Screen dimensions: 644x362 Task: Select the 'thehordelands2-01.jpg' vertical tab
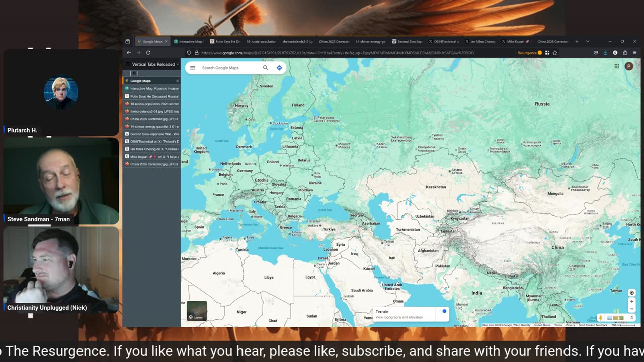(x=152, y=111)
